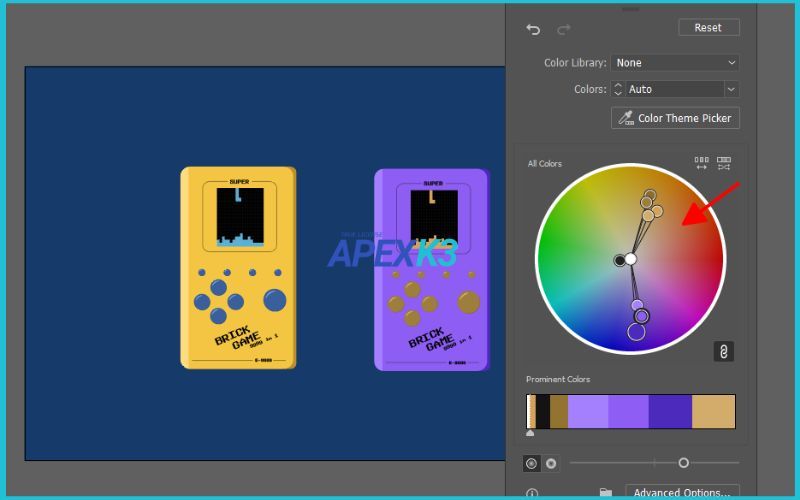The height and width of the screenshot is (500, 800).
Task: Click the brightness slider handle
Action: pos(683,462)
